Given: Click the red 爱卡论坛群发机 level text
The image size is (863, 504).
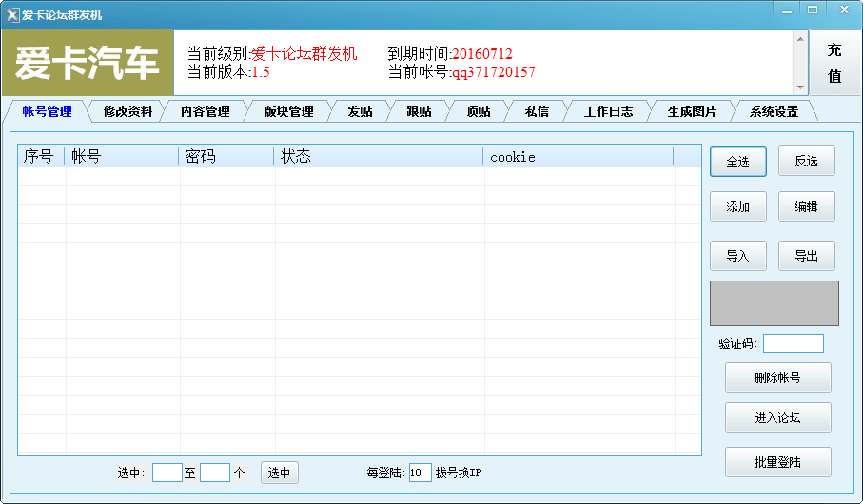Looking at the screenshot, I should [x=304, y=53].
